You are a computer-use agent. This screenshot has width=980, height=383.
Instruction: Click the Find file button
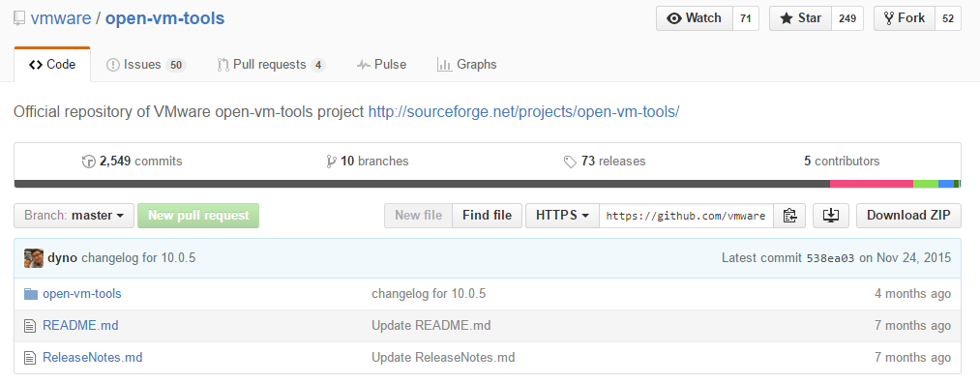click(x=487, y=216)
